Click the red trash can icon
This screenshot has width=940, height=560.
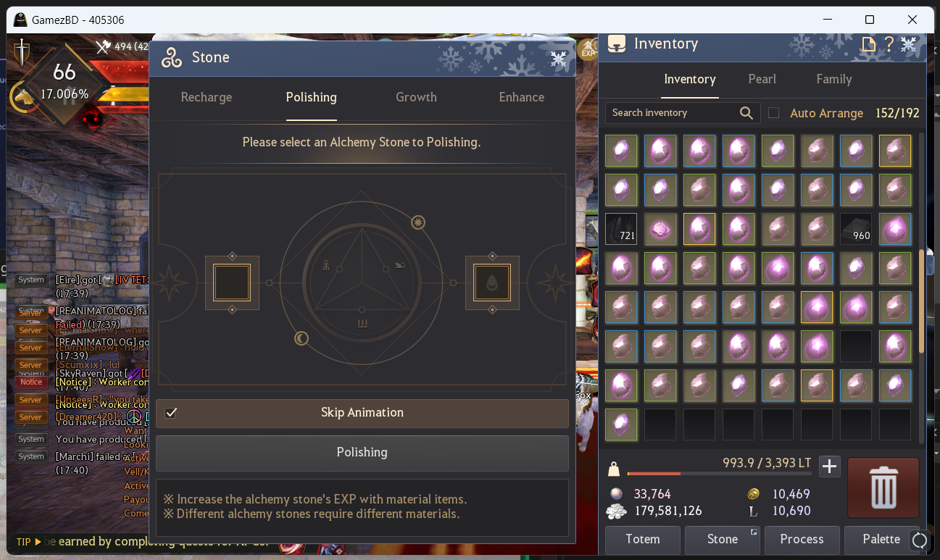883,488
